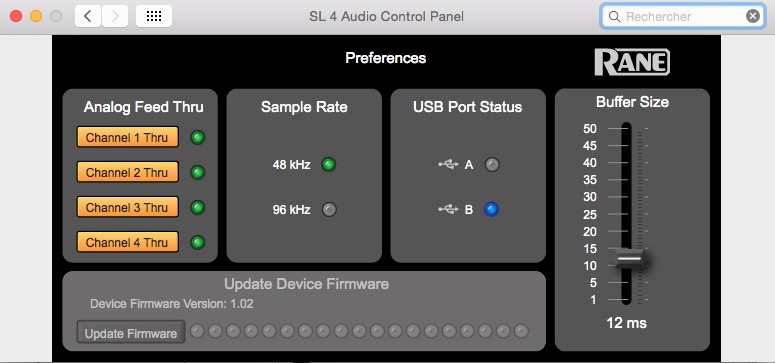
Task: Click the magnifying glass search icon
Action: 614,17
